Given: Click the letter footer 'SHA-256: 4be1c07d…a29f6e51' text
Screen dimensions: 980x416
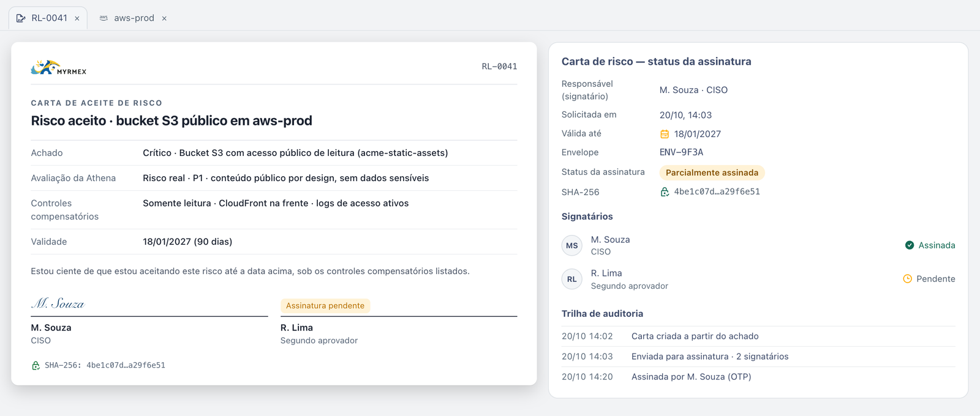Looking at the screenshot, I should tap(105, 365).
